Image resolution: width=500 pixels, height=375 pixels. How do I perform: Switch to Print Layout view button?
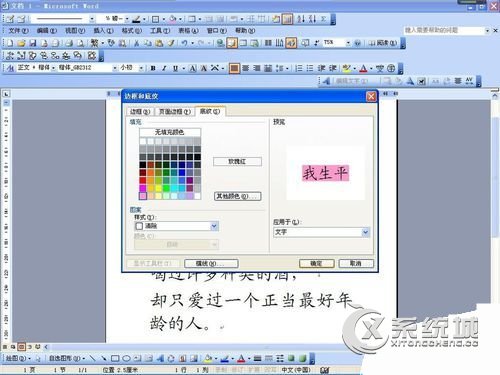click(21, 347)
